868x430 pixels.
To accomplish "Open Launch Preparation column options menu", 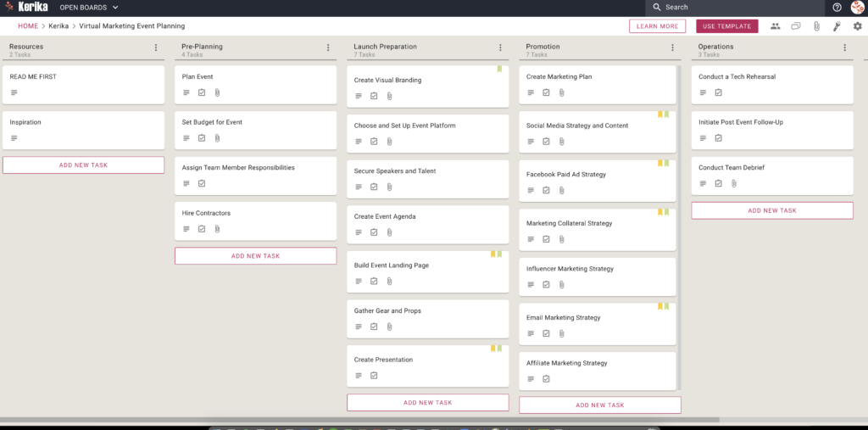I will coord(500,47).
